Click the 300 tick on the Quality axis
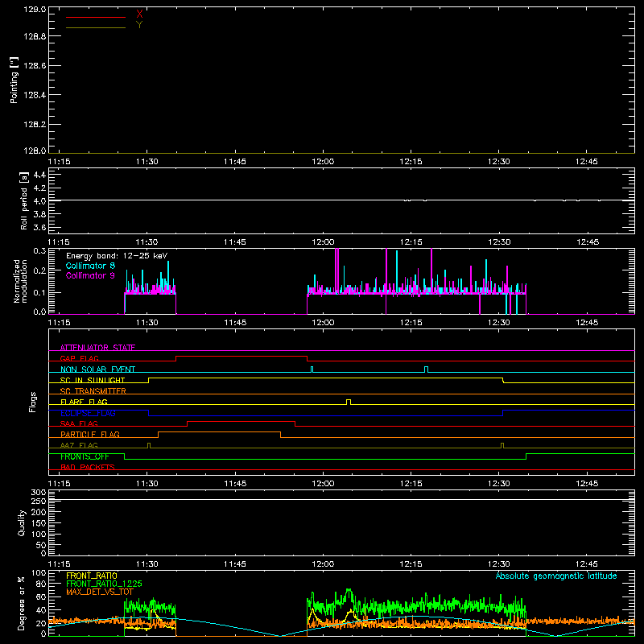Image resolution: width=644 pixels, height=644 pixels. [x=39, y=493]
